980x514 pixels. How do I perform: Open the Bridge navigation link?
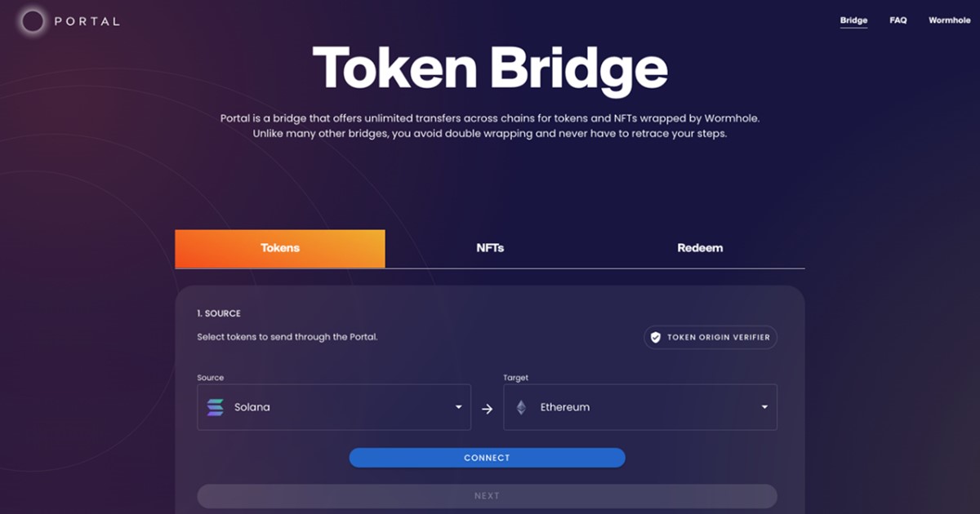[x=853, y=20]
